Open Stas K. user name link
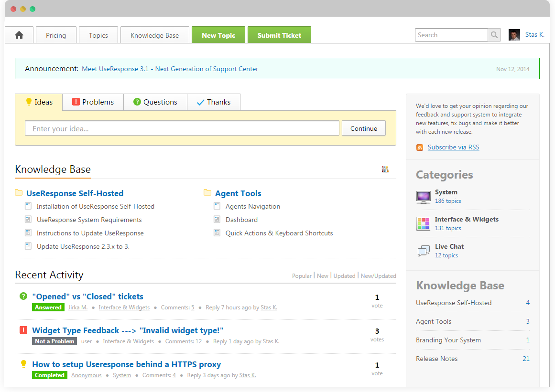 coord(534,35)
